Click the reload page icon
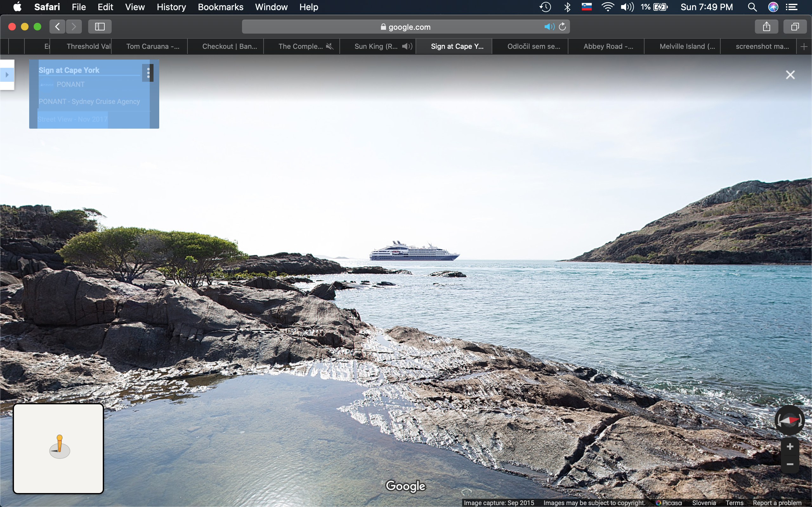The width and height of the screenshot is (812, 507). tap(563, 27)
